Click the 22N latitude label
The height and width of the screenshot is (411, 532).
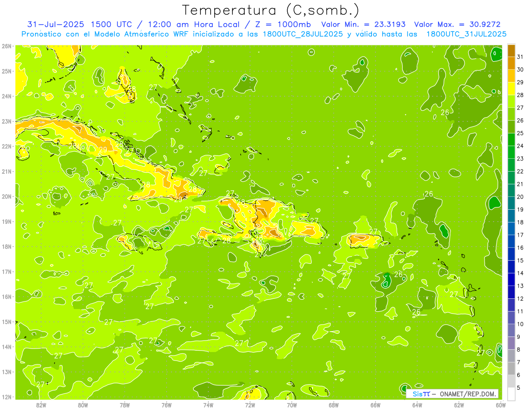[x=6, y=146]
